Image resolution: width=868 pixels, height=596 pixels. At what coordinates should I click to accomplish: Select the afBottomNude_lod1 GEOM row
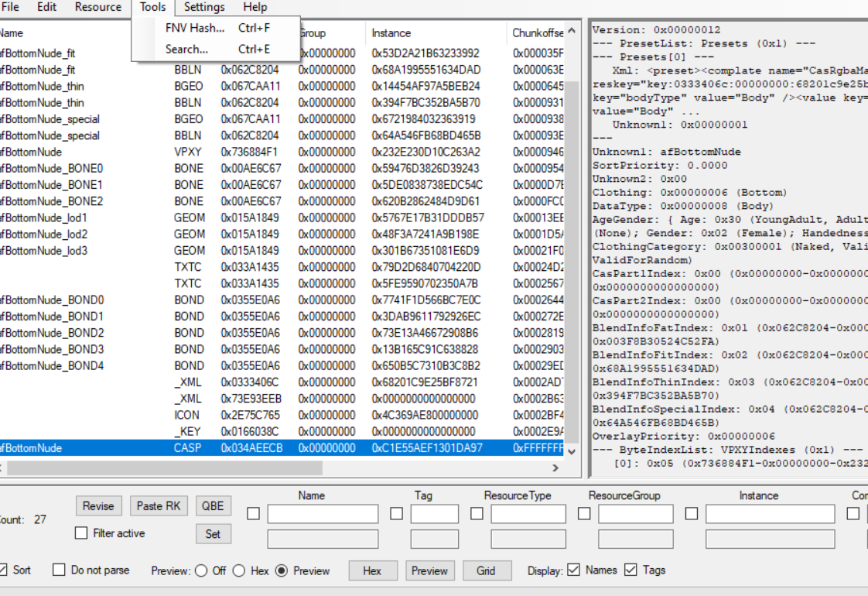(282, 218)
